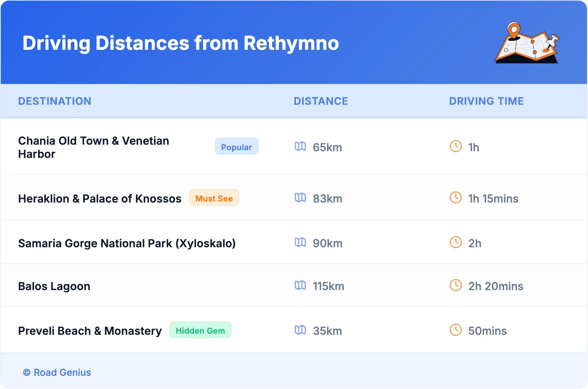Click the map icon beside 90km
This screenshot has width=588, height=389.
tap(300, 242)
